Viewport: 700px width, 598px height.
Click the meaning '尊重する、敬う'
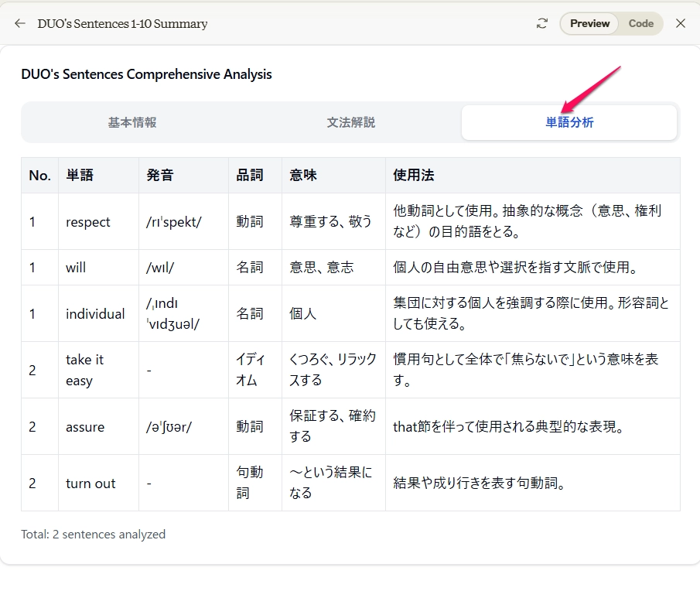[330, 221]
